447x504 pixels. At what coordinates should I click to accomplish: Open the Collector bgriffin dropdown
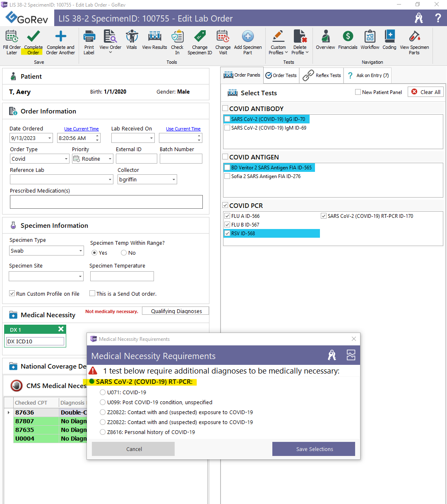click(x=174, y=179)
